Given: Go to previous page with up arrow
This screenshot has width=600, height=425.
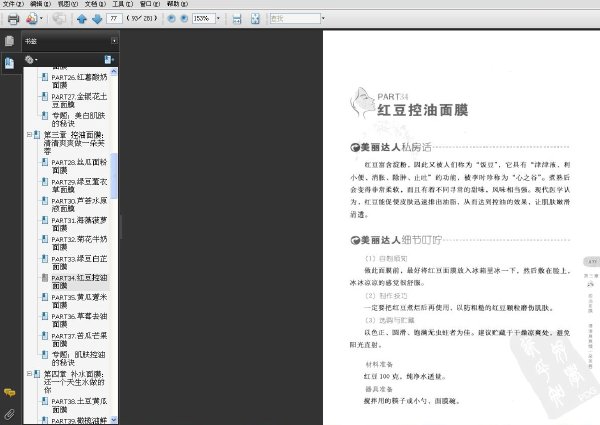Looking at the screenshot, I should (x=82, y=19).
